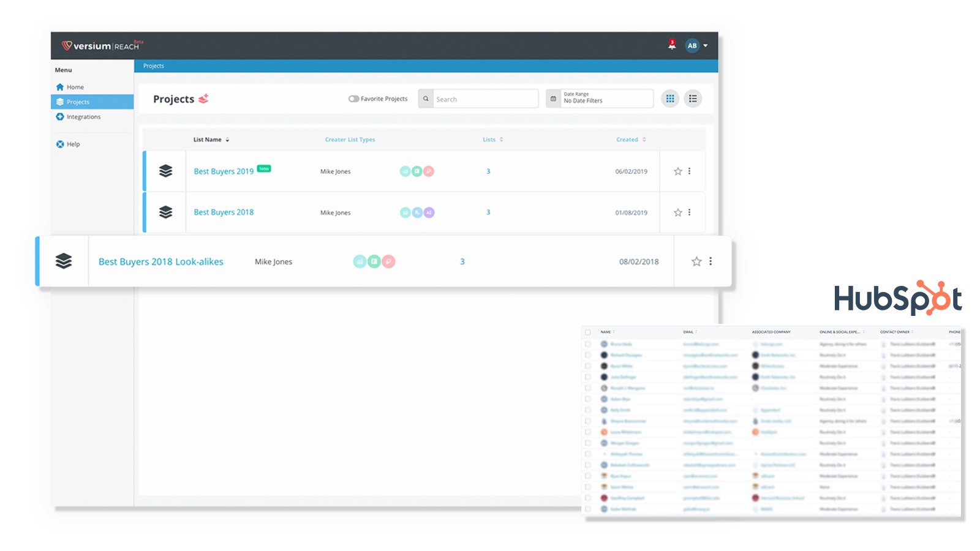Sort by Lists column

pyautogui.click(x=493, y=140)
